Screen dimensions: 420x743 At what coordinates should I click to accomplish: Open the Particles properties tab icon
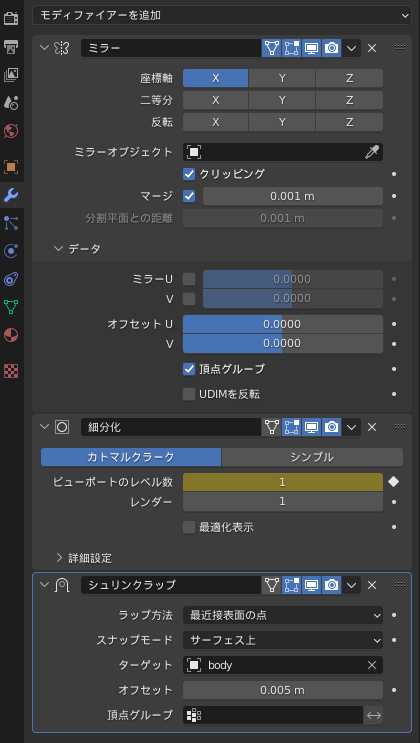pos(11,223)
